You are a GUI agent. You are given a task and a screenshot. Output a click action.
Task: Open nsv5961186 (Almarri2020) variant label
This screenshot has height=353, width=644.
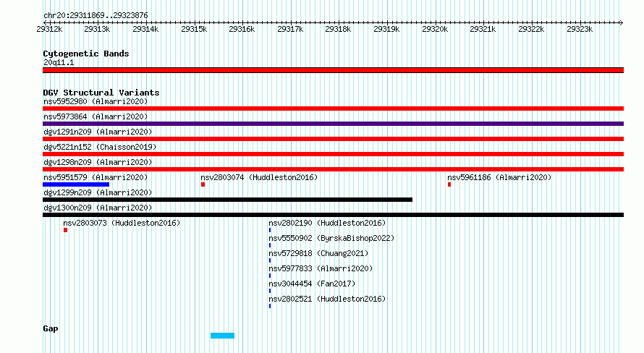click(499, 177)
